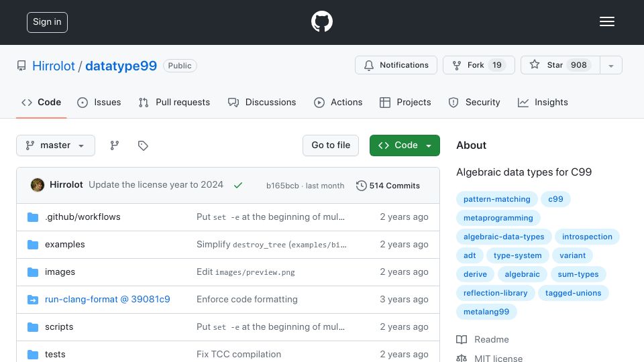Open the Actions tab

coord(338,102)
